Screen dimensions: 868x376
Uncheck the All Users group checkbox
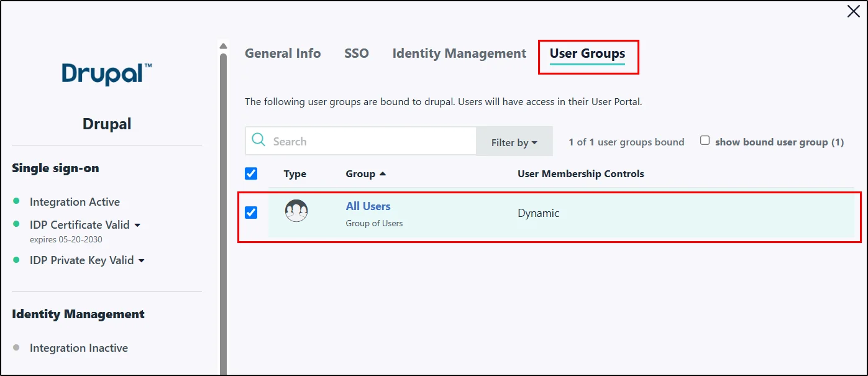pos(251,213)
